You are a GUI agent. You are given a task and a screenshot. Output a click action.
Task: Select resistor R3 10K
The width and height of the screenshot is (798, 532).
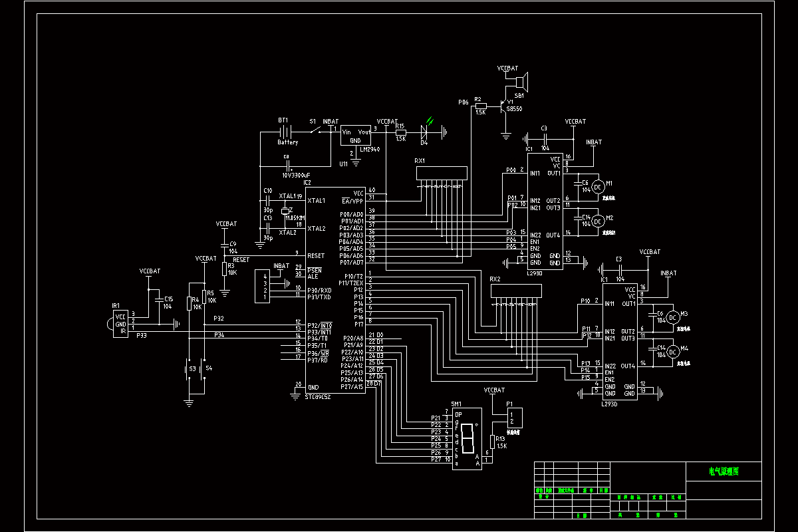coord(225,269)
